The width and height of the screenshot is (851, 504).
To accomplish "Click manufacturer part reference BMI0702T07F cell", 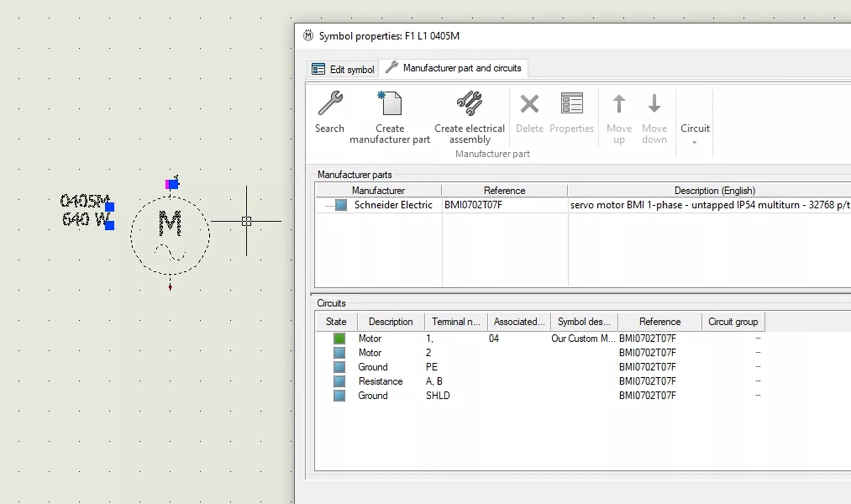I will [x=473, y=205].
